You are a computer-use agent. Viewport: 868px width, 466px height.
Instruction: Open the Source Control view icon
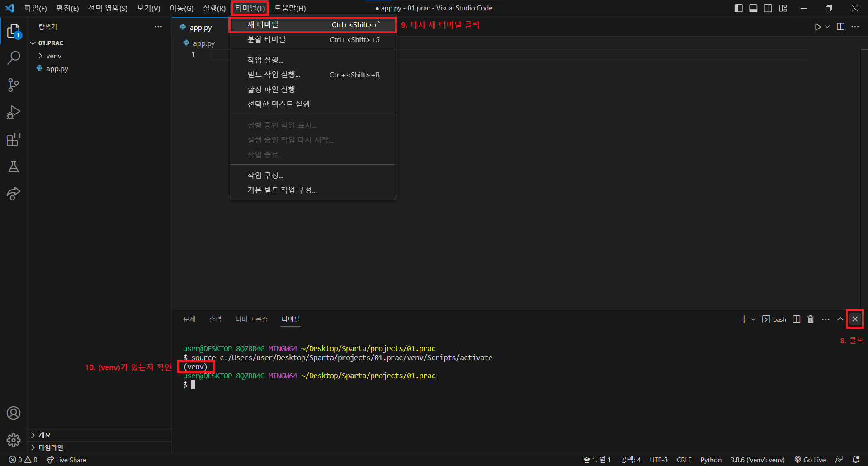tap(14, 85)
